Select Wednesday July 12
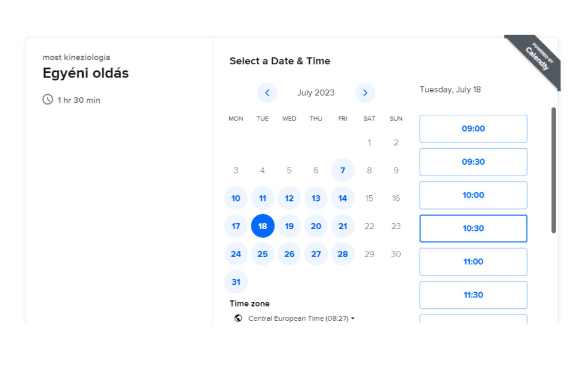Image resolution: width=588 pixels, height=368 pixels. 289,198
